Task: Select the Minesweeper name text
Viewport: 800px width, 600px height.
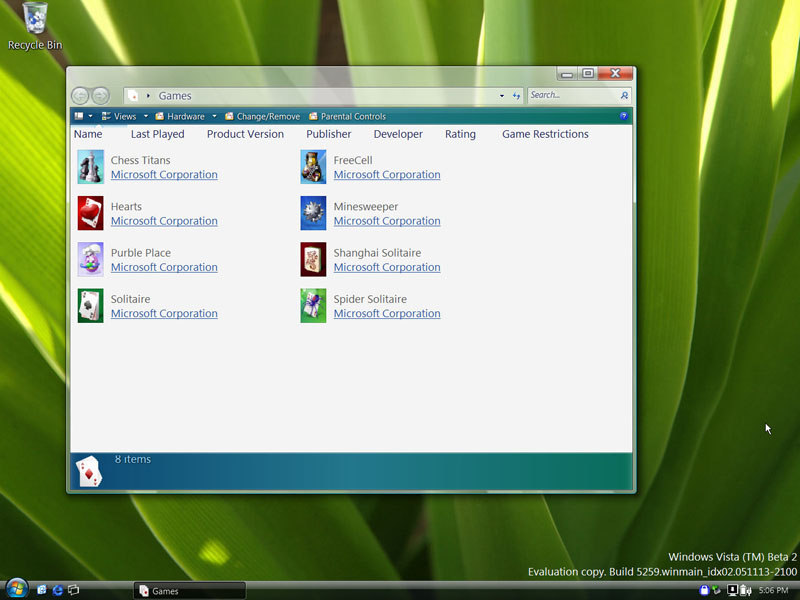Action: (x=366, y=207)
